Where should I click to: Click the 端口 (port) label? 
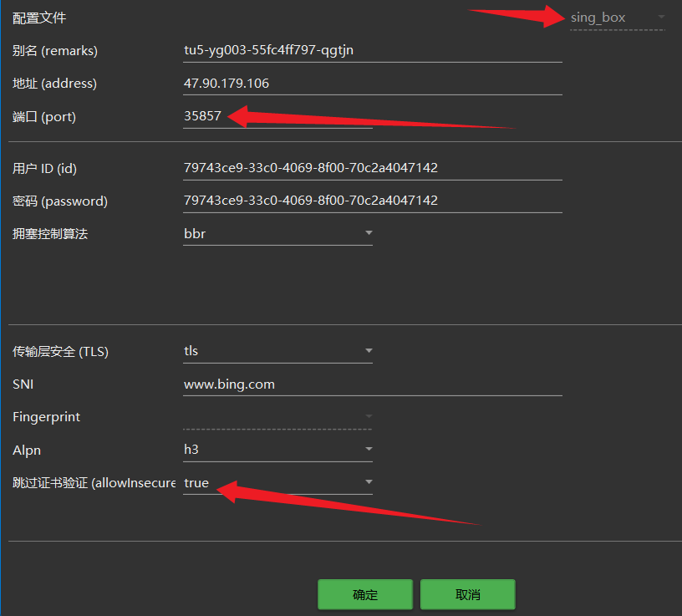pyautogui.click(x=44, y=116)
